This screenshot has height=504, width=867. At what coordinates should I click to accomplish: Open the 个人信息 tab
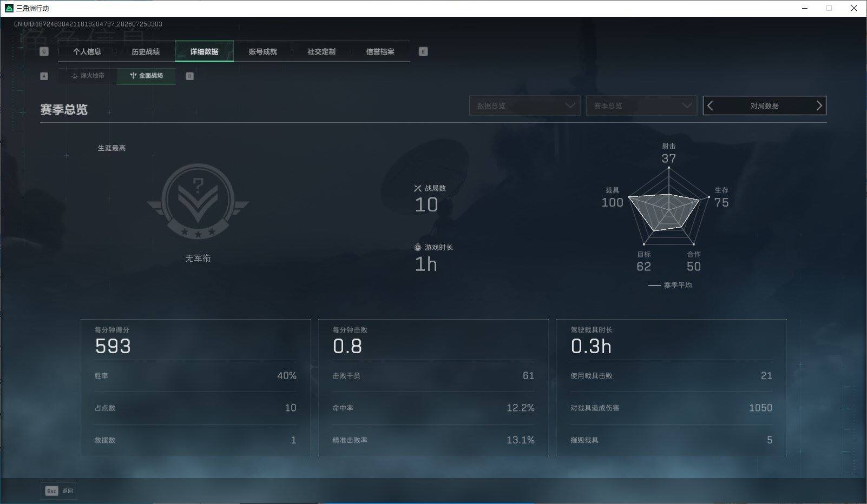pos(87,52)
